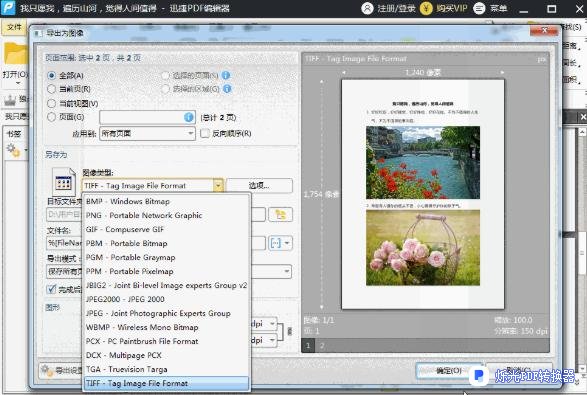Viewport: 587px width, 395px height.
Task: Switch preview to page 1 tab
Action: click(308, 345)
